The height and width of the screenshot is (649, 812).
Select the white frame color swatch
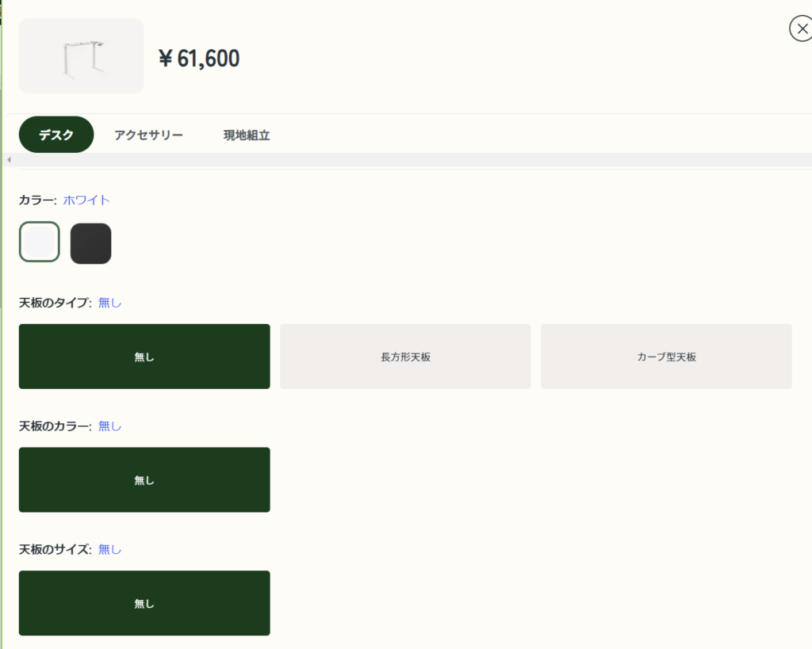(x=40, y=242)
